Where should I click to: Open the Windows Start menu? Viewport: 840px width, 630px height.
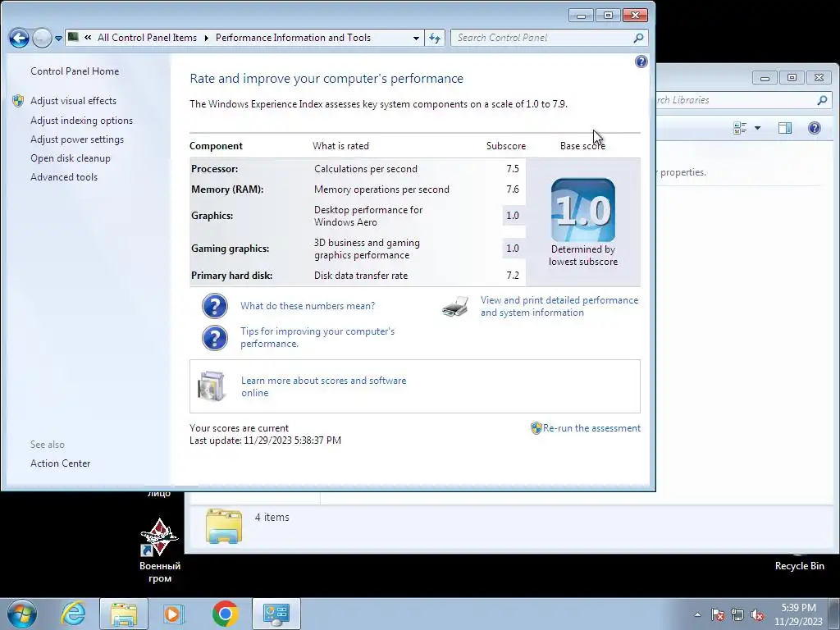coord(22,614)
